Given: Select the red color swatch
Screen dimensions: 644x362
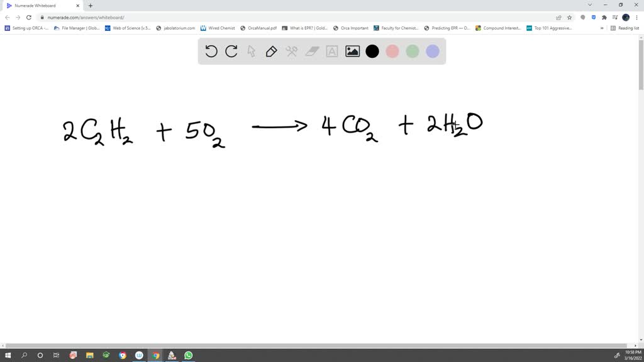Looking at the screenshot, I should [x=392, y=52].
